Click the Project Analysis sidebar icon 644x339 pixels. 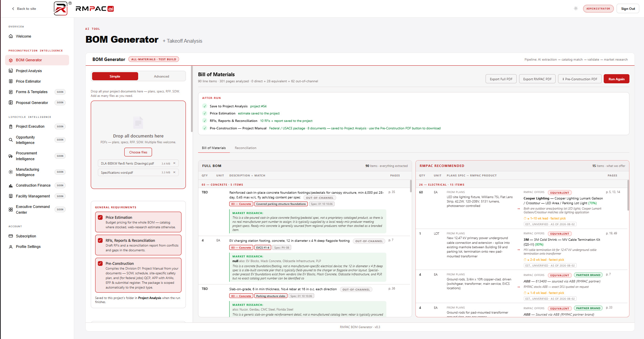11,71
